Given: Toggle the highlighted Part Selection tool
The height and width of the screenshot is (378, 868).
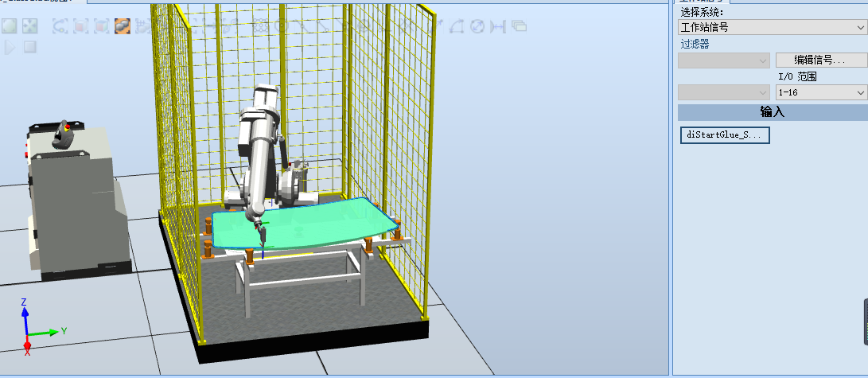Looking at the screenshot, I should (x=123, y=26).
